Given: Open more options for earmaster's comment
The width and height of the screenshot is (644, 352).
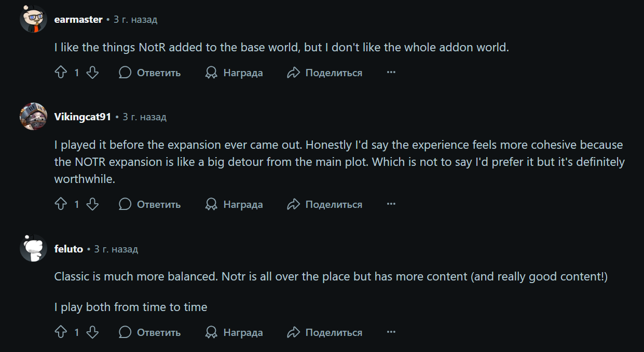Looking at the screenshot, I should coord(391,73).
